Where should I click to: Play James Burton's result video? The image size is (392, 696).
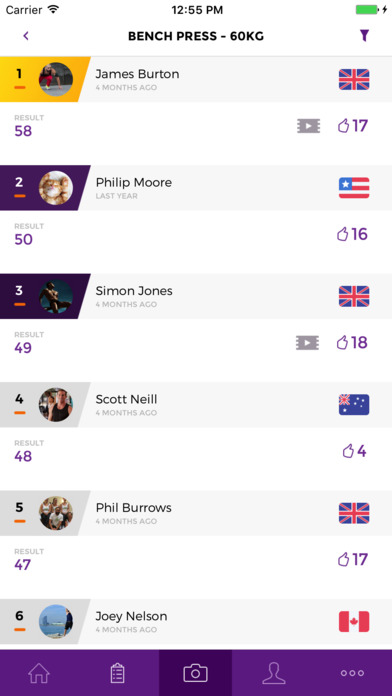coord(309,127)
